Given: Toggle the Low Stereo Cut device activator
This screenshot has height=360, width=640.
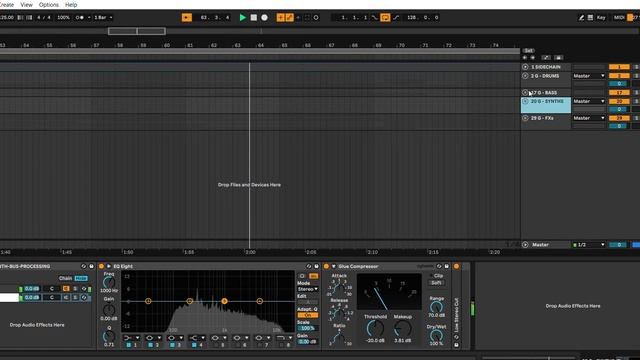Looking at the screenshot, I should [x=456, y=266].
